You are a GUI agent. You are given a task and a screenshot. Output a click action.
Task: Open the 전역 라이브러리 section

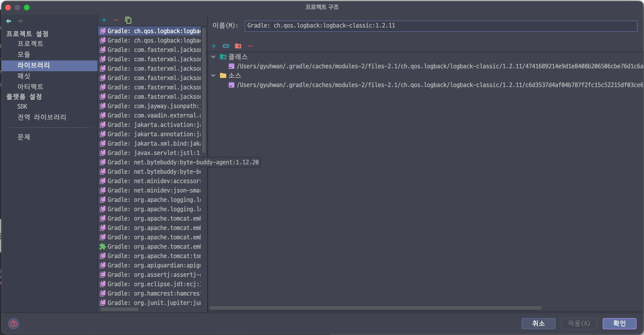[41, 117]
